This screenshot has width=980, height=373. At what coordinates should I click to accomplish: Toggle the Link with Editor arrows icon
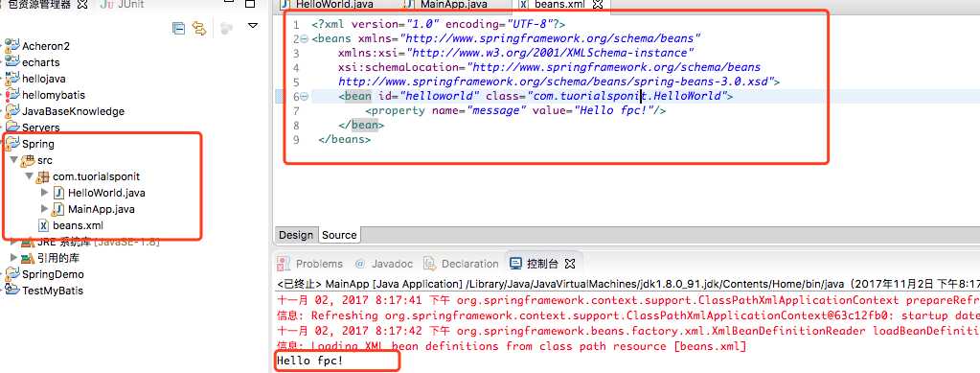click(x=199, y=28)
